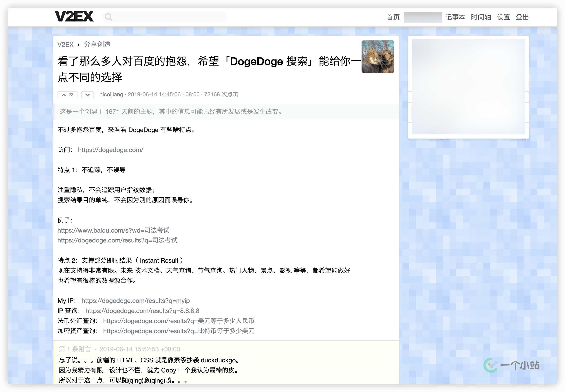Open 设置 in the top navigation

tap(503, 17)
